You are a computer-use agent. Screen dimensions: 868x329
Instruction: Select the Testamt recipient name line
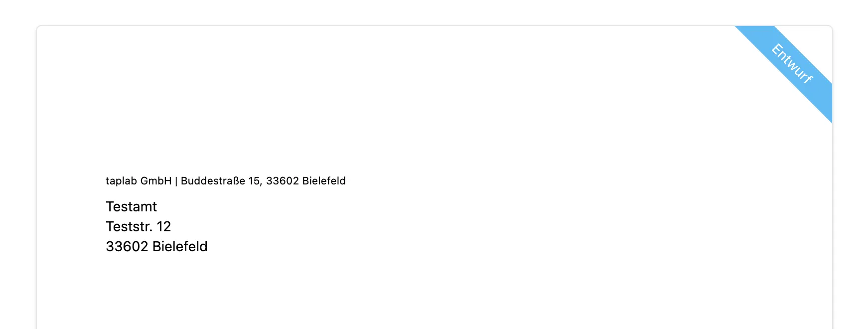(132, 206)
